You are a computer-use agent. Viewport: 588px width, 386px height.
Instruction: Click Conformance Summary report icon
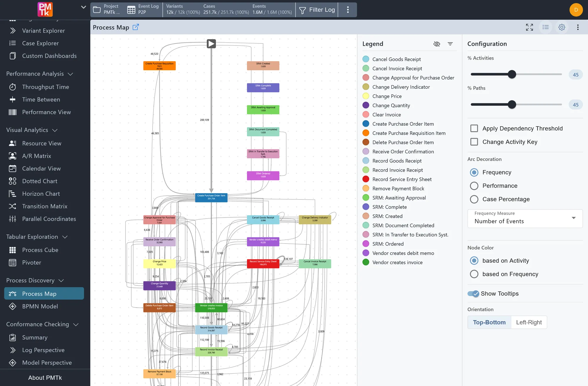pyautogui.click(x=13, y=338)
